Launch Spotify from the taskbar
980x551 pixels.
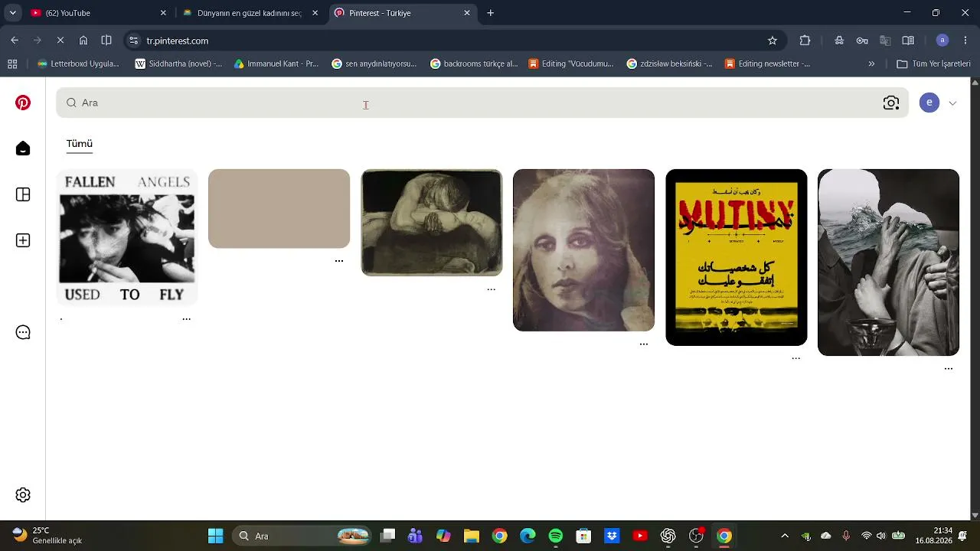556,536
